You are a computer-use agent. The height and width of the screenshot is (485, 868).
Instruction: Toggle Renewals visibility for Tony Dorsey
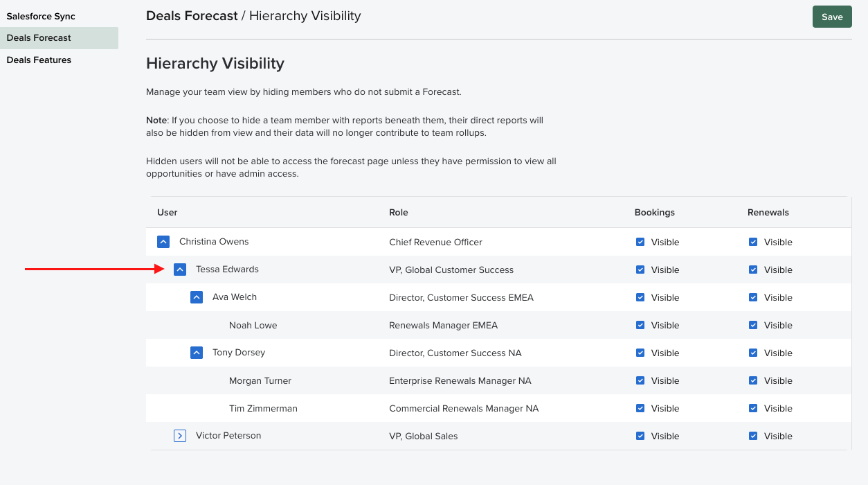point(753,352)
